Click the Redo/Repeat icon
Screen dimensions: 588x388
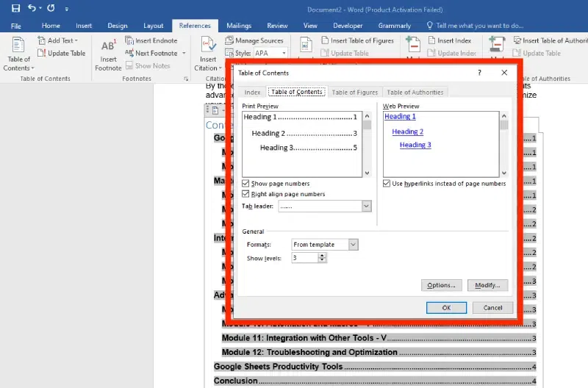pos(51,8)
